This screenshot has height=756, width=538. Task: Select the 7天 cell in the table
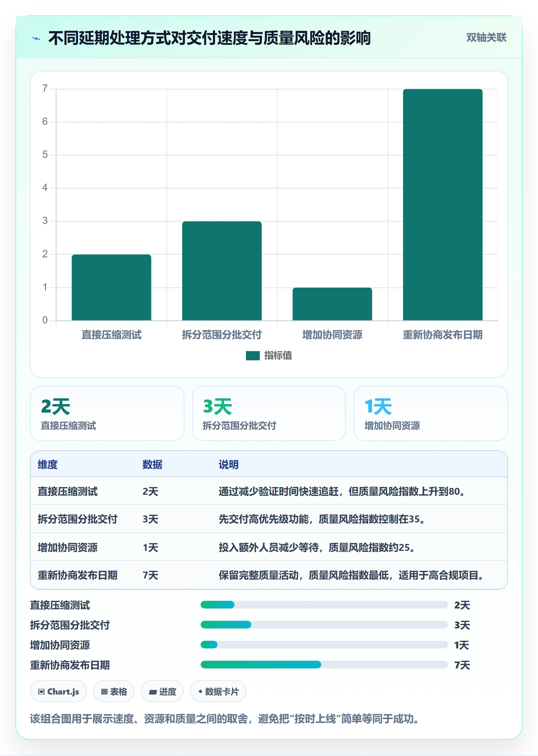pyautogui.click(x=150, y=575)
